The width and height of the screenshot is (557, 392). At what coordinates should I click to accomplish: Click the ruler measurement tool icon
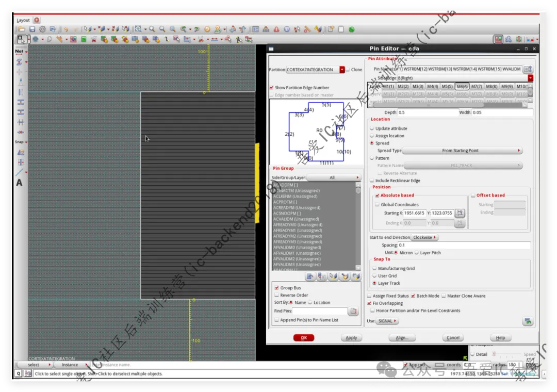pos(59,39)
